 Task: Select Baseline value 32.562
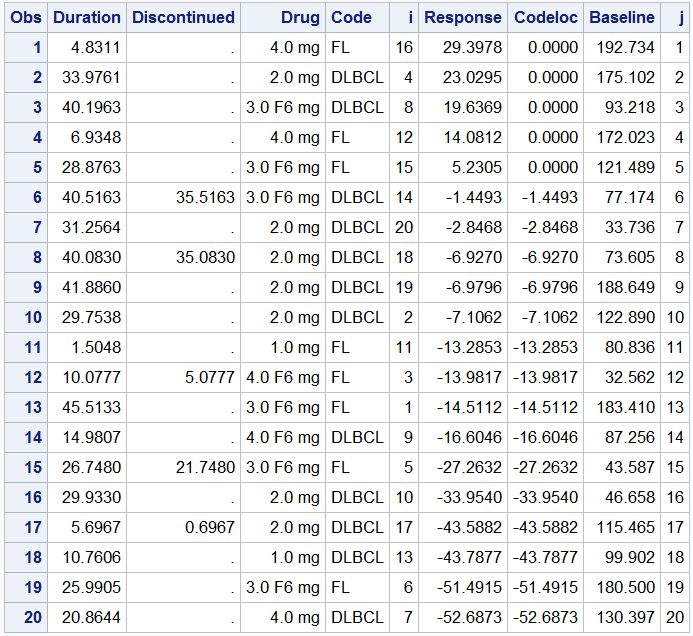pyautogui.click(x=630, y=377)
